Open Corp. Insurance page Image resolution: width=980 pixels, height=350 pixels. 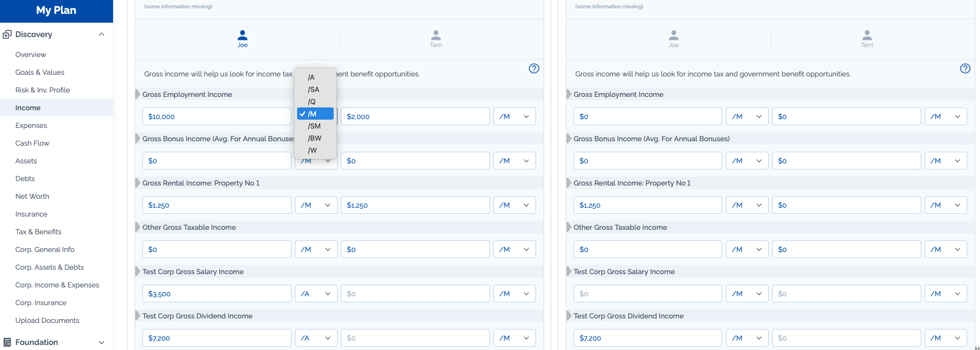41,302
